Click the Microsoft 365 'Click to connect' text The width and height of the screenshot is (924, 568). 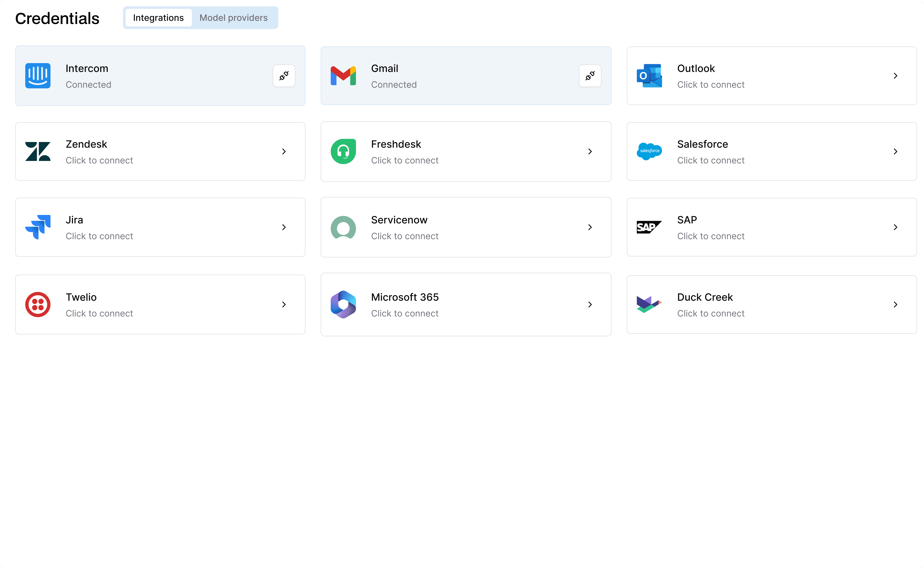(405, 313)
